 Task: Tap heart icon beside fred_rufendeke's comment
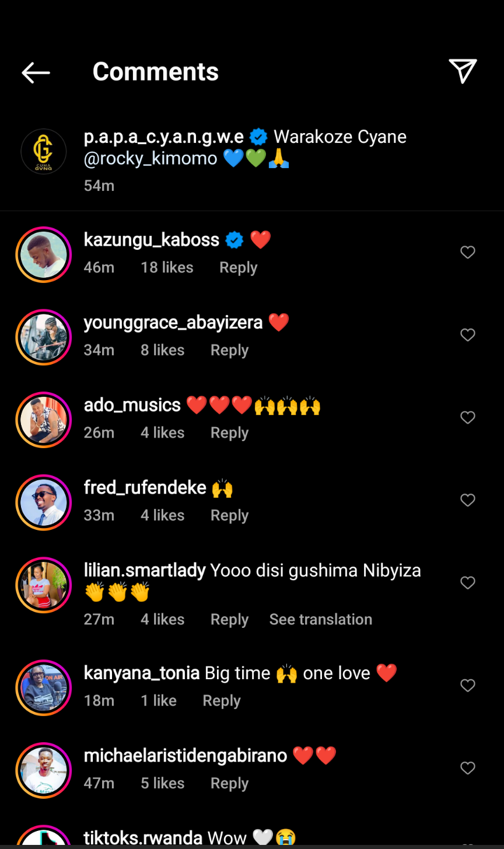(x=468, y=500)
